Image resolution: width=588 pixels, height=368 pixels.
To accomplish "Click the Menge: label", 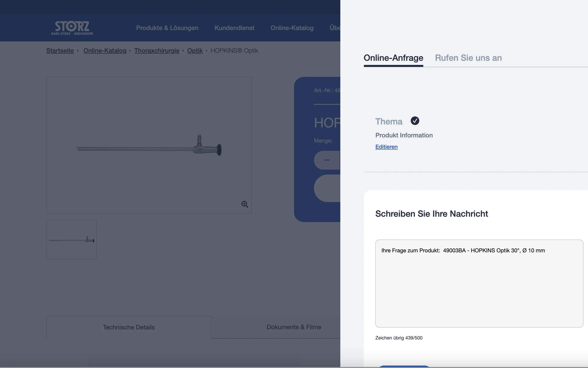I will [323, 141].
